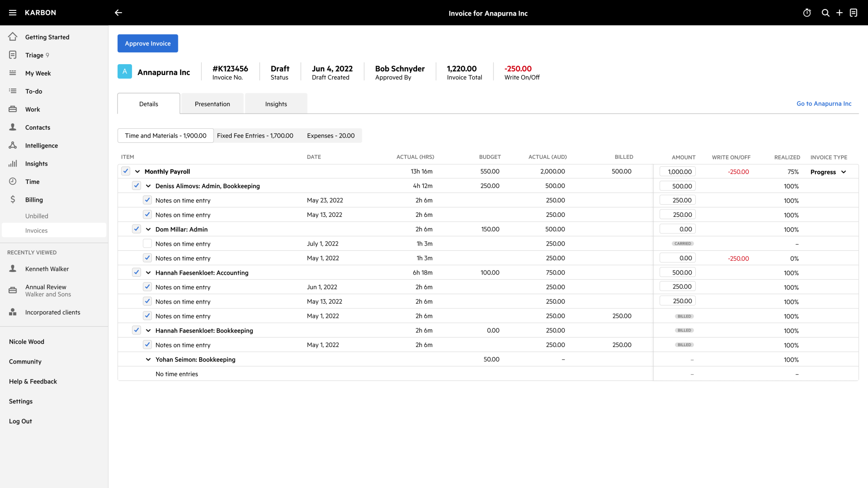Select Time and Materials filter tab

[x=165, y=135]
